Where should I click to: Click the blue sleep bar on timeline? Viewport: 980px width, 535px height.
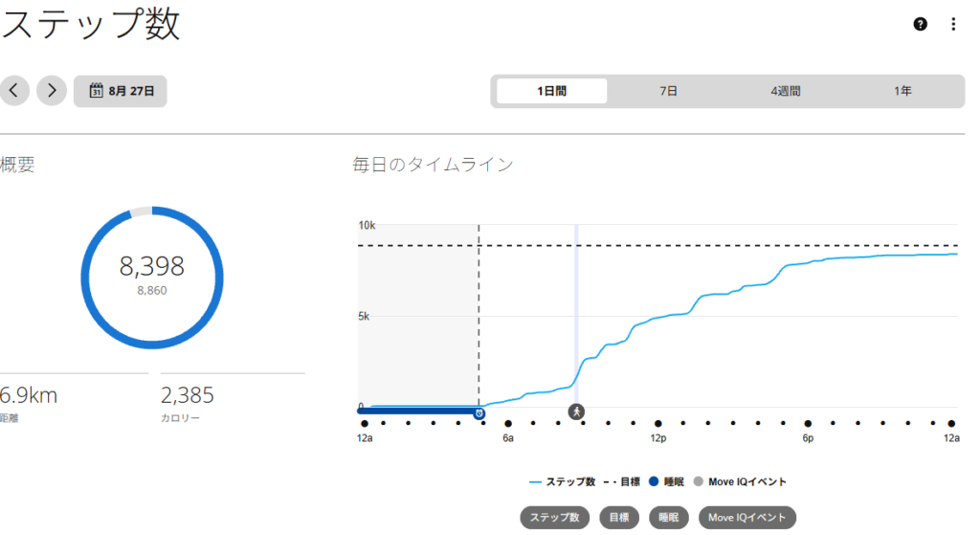point(417,411)
